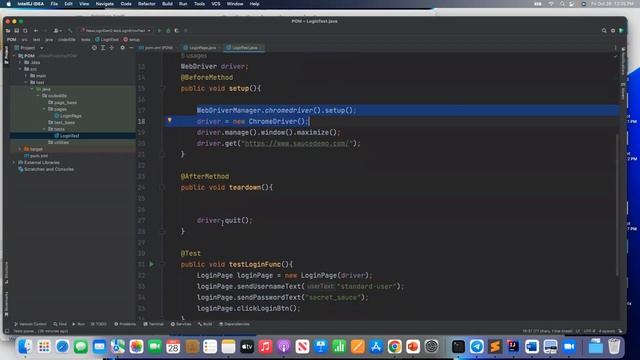Open Zoom from the Dock
640x360 pixels.
pyautogui.click(x=569, y=347)
